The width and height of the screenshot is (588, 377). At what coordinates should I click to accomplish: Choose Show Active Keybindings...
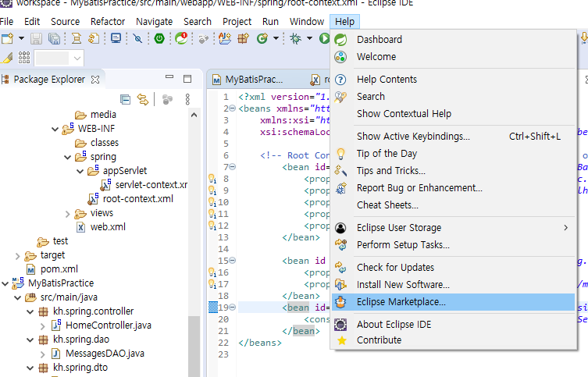tap(454, 137)
